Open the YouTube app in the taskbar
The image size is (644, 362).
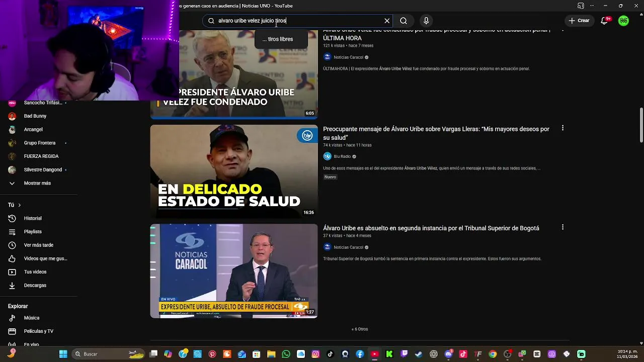click(375, 354)
